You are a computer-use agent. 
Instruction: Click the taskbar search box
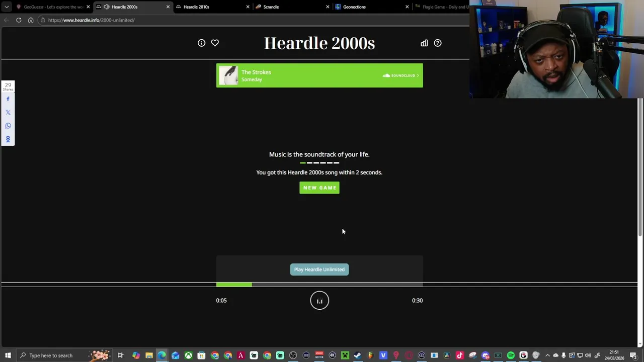click(x=64, y=355)
